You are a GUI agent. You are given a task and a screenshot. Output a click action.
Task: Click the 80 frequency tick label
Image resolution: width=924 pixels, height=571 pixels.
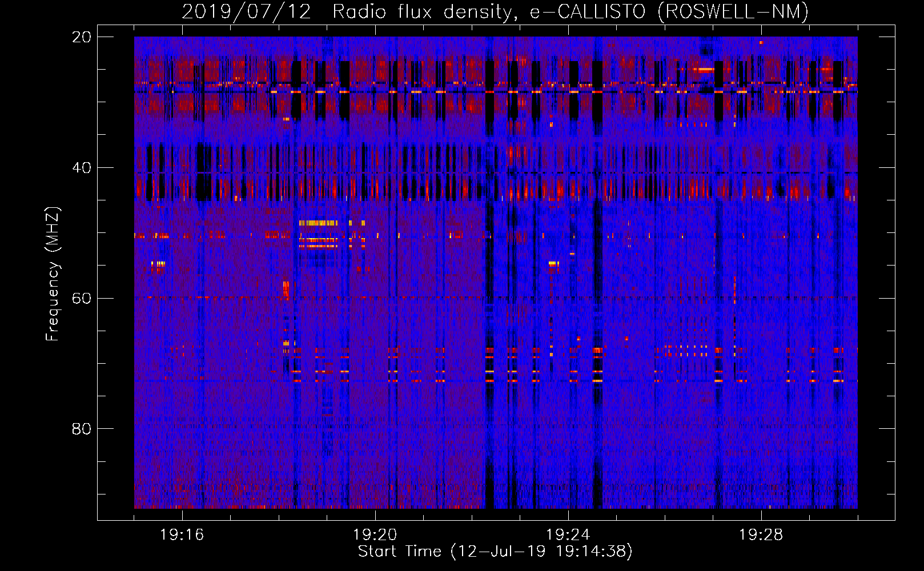click(81, 429)
